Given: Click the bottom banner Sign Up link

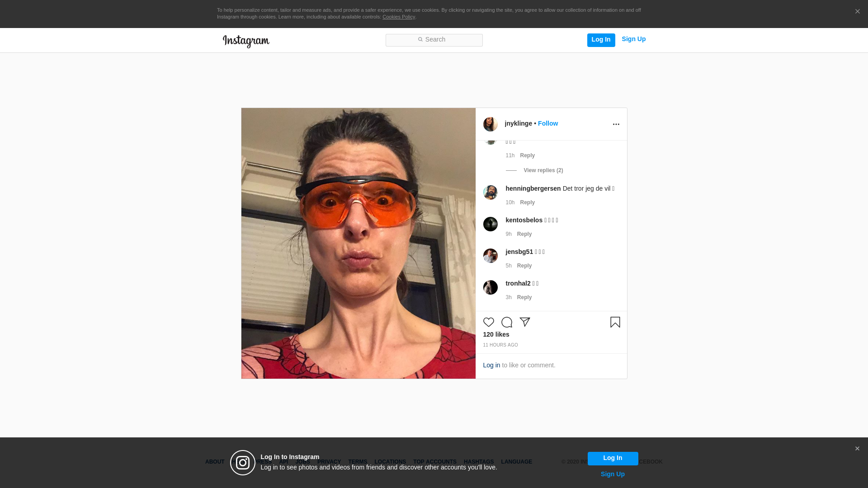Looking at the screenshot, I should (x=613, y=474).
